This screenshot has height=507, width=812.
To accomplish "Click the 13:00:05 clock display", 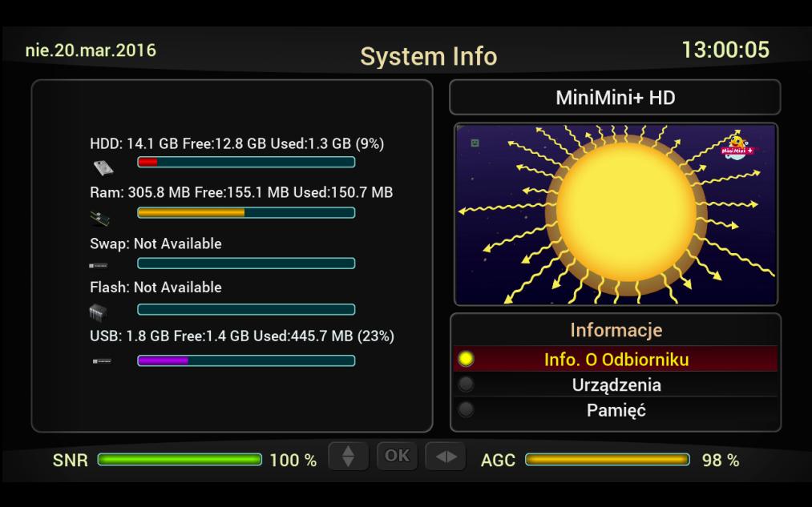I will [x=725, y=50].
